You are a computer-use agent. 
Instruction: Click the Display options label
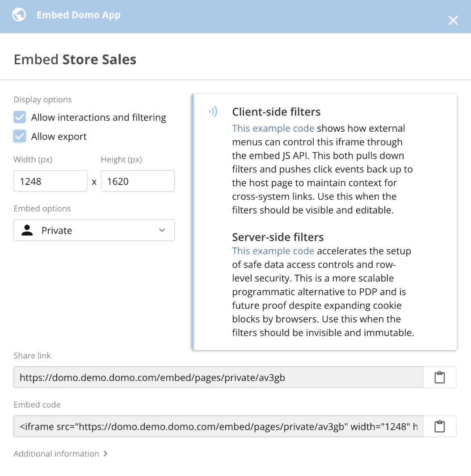tap(42, 100)
